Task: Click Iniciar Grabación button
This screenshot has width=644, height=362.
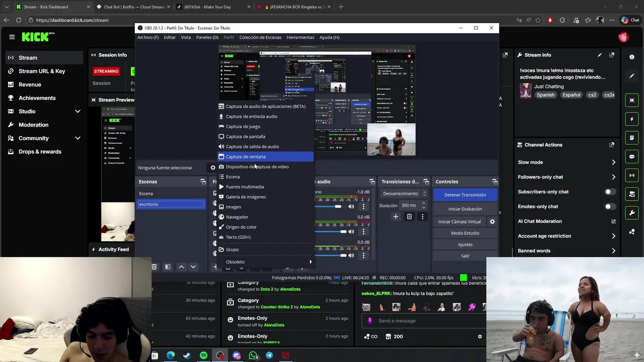Action: [465, 209]
